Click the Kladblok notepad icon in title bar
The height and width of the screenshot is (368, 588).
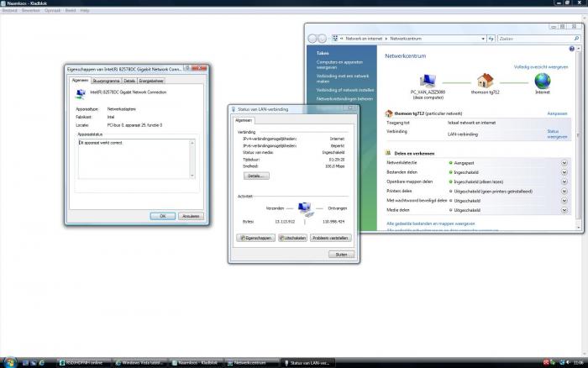click(x=3, y=3)
